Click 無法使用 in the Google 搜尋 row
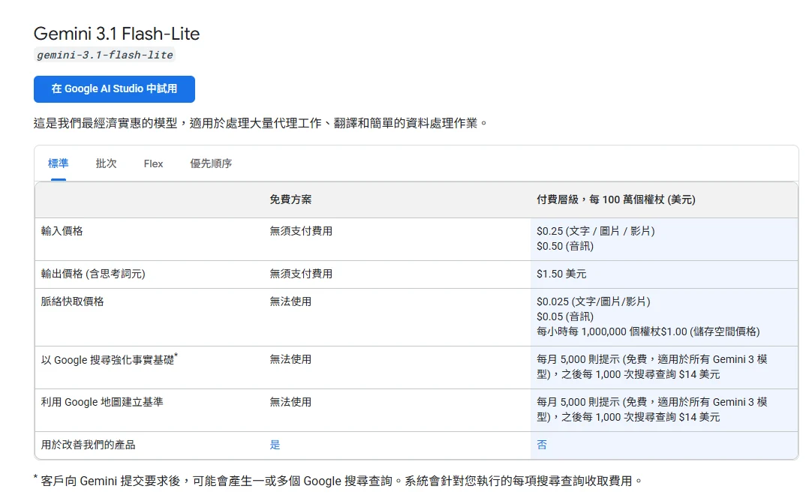Viewport: 812px width, 504px height. point(290,360)
